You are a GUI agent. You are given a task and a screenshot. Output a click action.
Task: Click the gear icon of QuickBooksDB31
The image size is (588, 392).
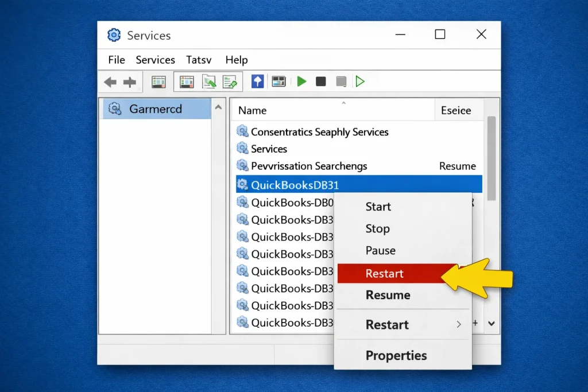click(x=243, y=184)
